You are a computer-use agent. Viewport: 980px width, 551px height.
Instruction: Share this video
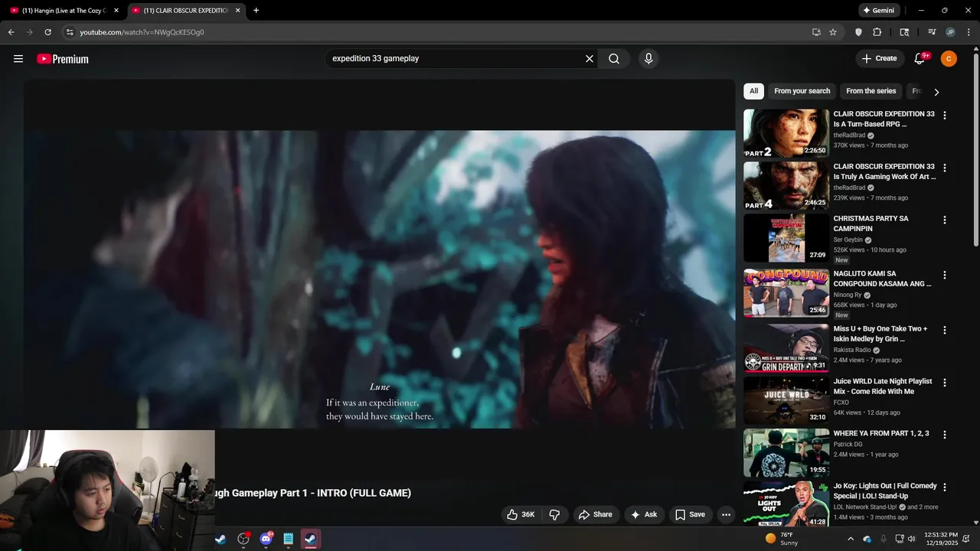(595, 514)
